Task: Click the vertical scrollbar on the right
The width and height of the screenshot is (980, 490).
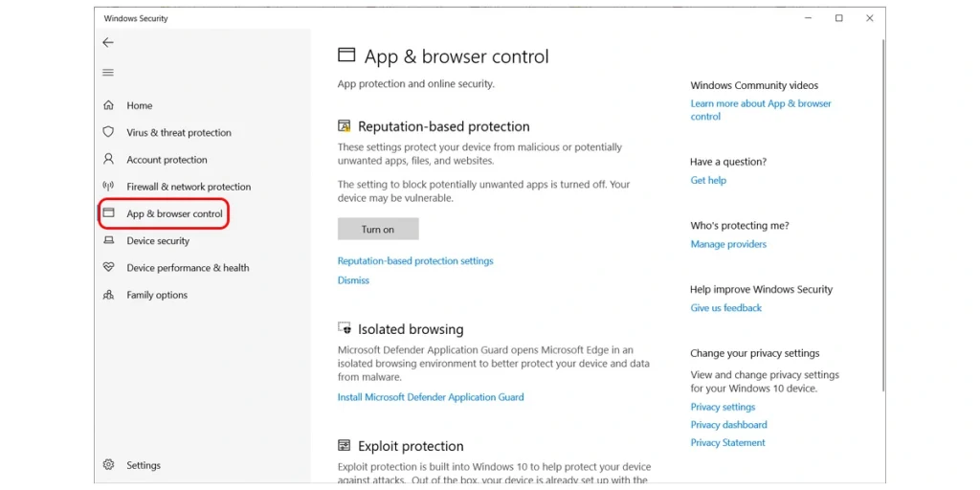Action: coord(882,215)
